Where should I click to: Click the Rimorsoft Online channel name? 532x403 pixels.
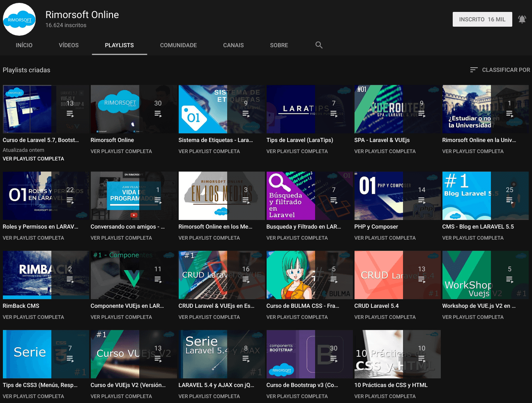82,15
